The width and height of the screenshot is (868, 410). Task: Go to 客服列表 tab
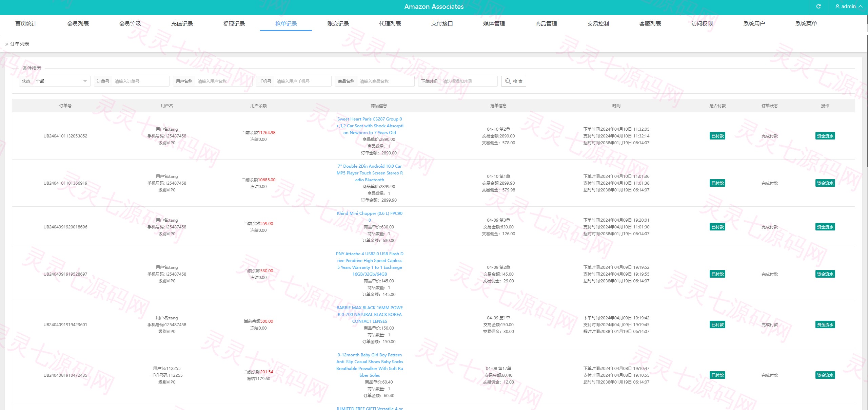point(650,23)
